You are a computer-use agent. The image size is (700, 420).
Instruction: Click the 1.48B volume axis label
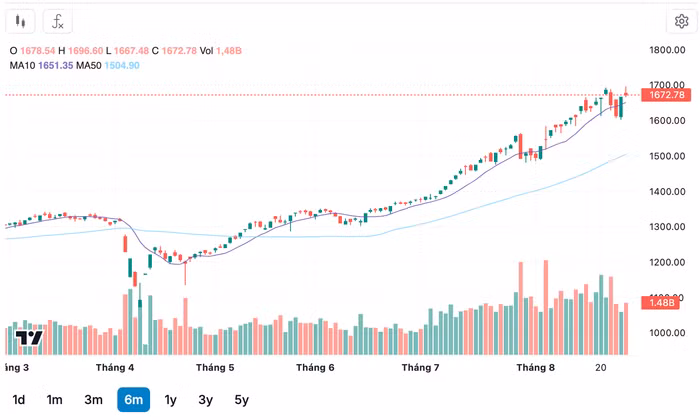click(665, 303)
